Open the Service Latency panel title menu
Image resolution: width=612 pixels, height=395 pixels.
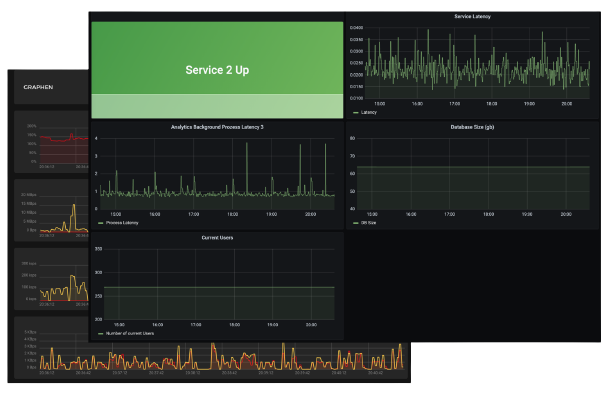(x=472, y=16)
